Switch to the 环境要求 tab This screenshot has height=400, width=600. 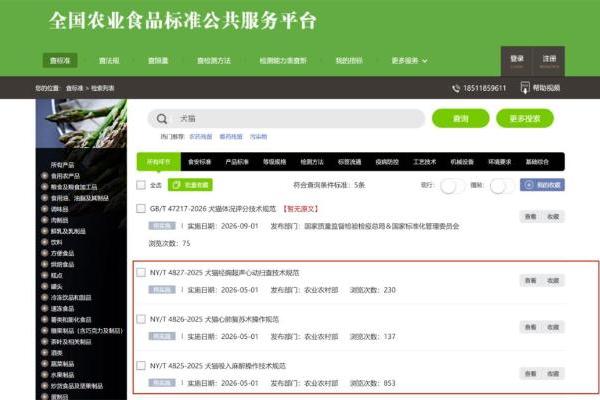[x=500, y=162]
